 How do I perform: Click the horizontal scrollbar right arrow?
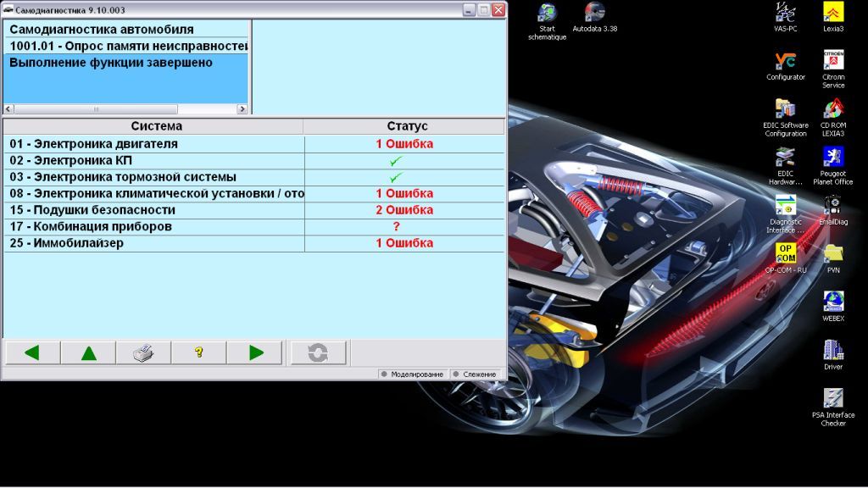pos(242,109)
